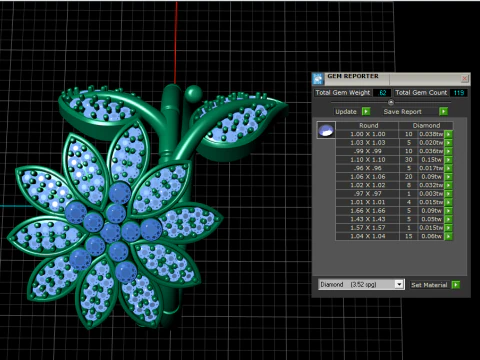Click the count 30 in the 1.10 X 1.10 row
The width and height of the screenshot is (480, 360).
pos(408,160)
